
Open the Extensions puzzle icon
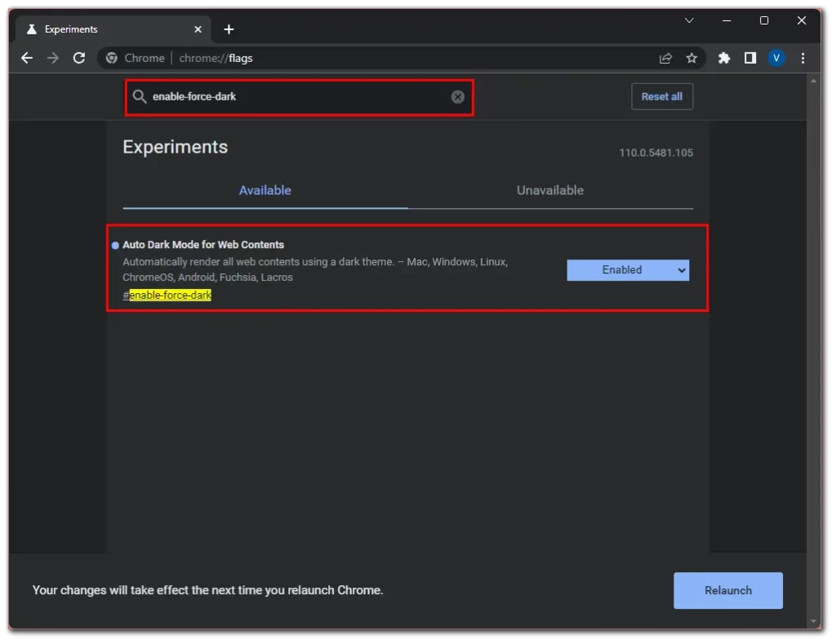(723, 58)
